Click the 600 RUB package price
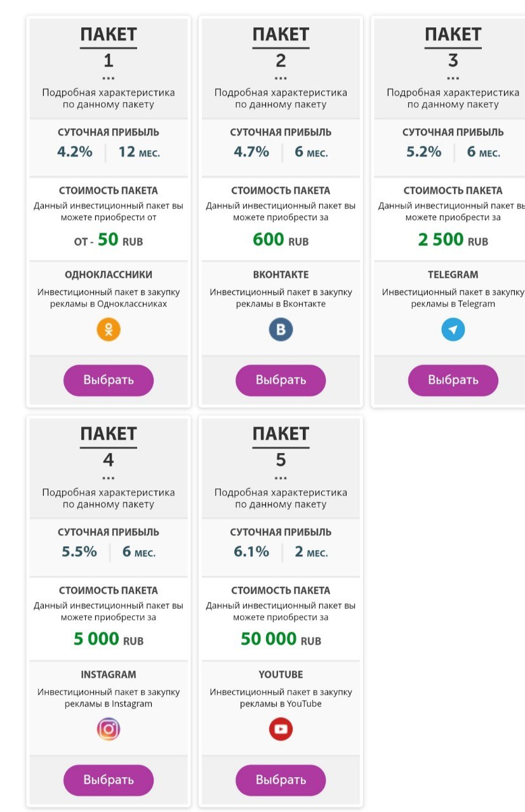This screenshot has width=525, height=812. (281, 240)
